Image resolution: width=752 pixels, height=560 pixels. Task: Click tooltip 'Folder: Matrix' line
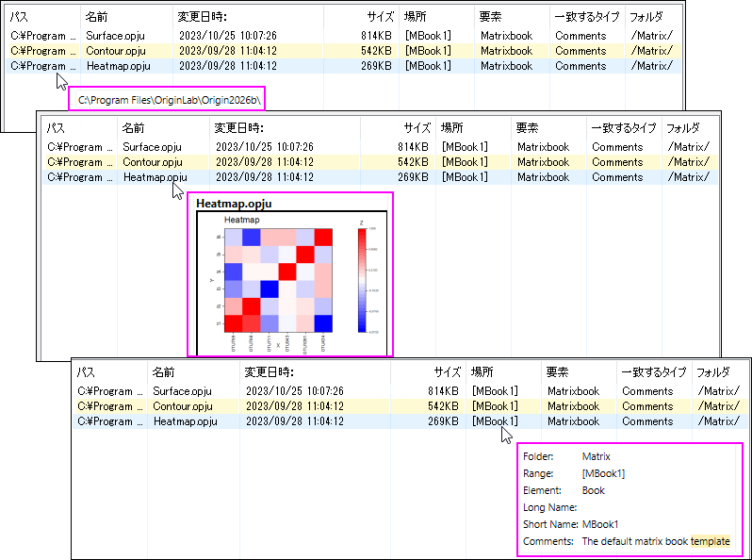tap(566, 456)
